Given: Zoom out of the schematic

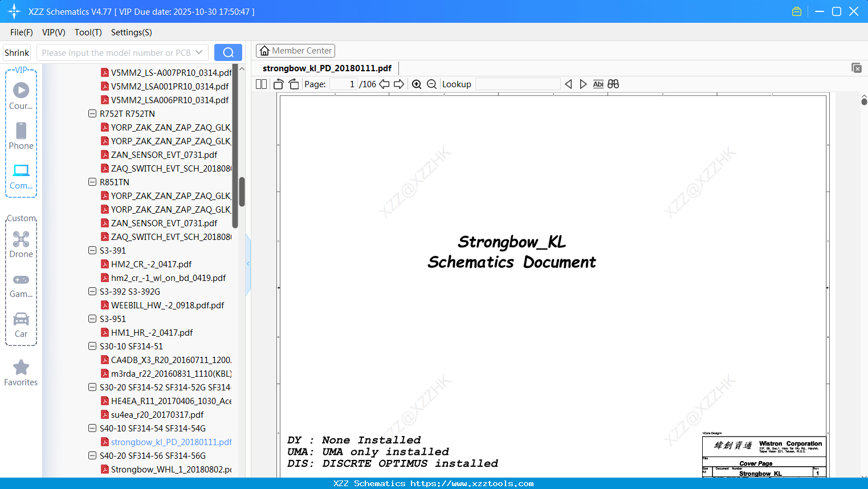Looking at the screenshot, I should (432, 84).
